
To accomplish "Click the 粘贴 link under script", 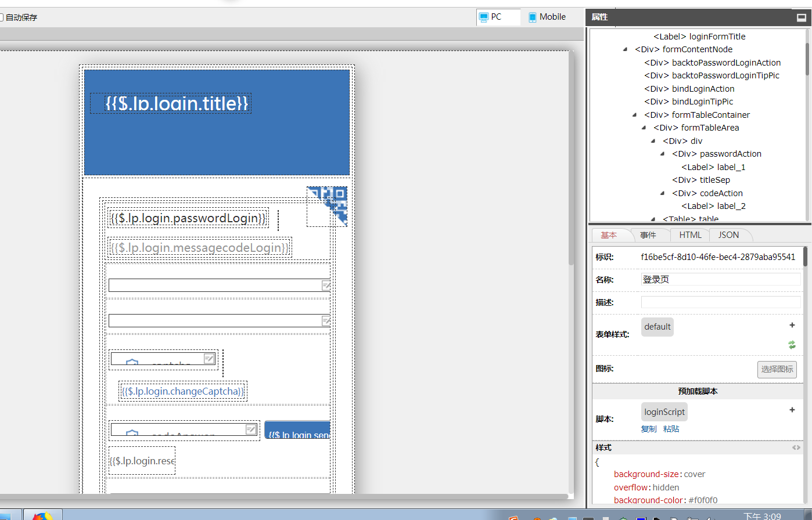I will [x=671, y=429].
